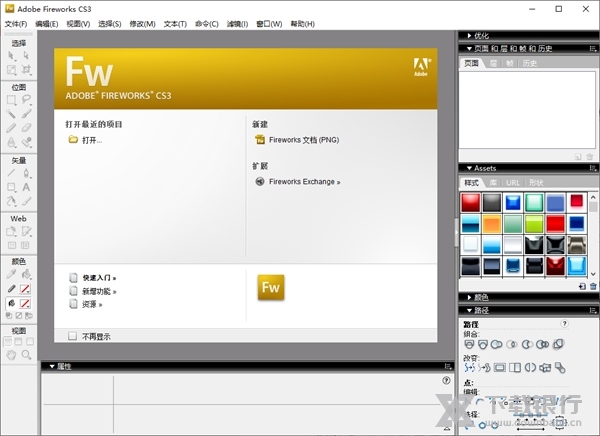Click the folder icon next to 打开...
600x436 pixels.
(x=73, y=140)
